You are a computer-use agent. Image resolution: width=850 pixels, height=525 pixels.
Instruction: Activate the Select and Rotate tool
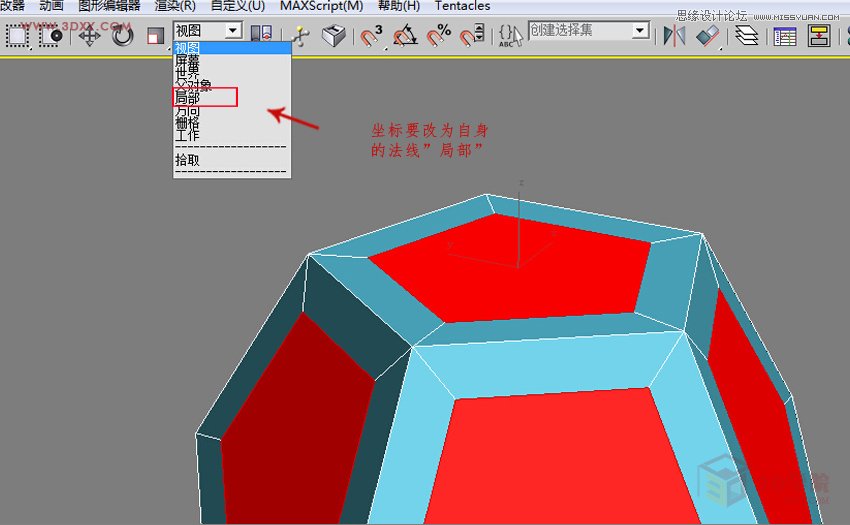[x=123, y=36]
